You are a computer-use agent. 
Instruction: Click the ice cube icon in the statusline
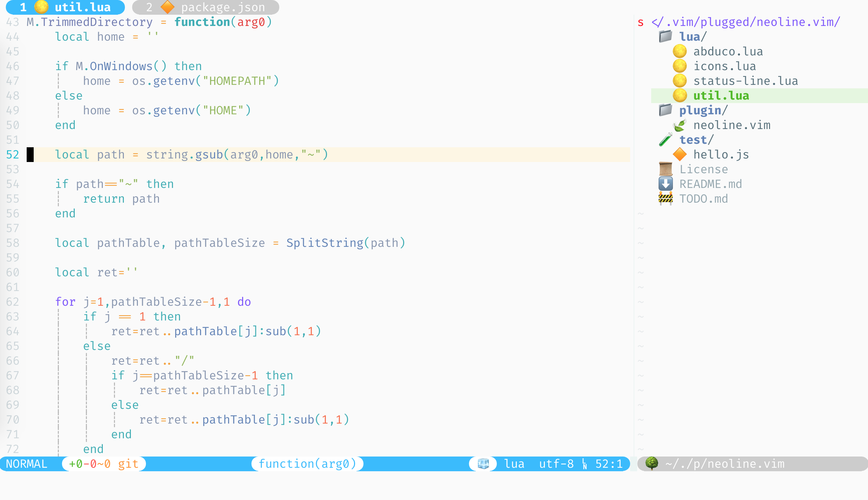coord(483,464)
